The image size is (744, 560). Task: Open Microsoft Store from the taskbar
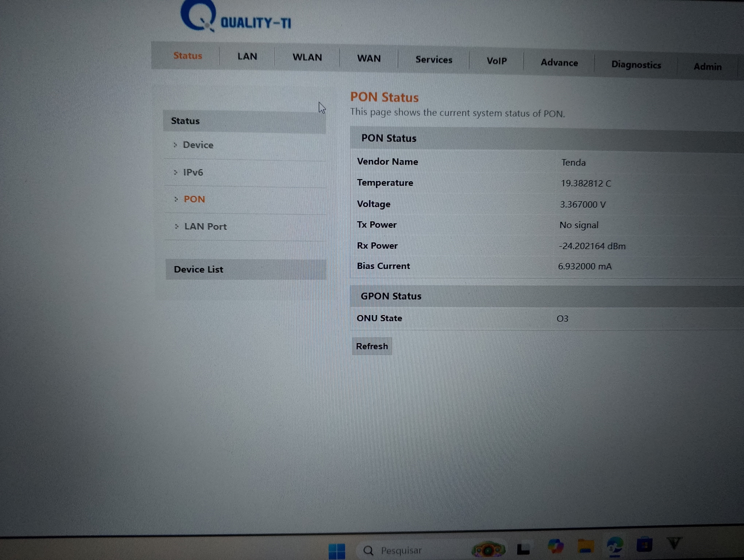(x=644, y=544)
